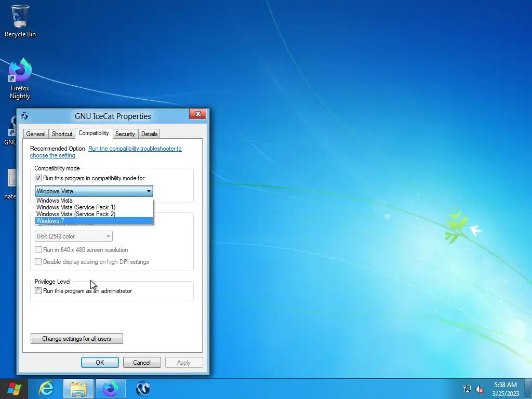
Task: Click the Show desktop strip by the clock
Action: coord(528,389)
